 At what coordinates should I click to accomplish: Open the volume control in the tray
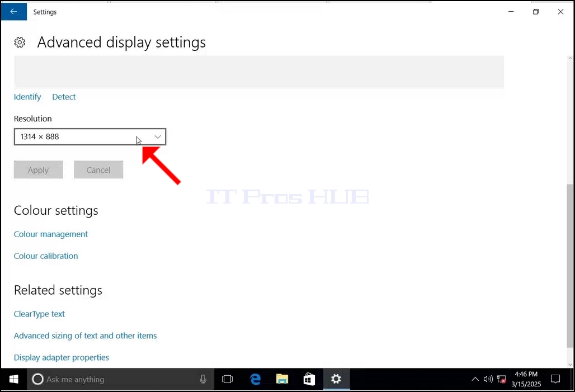(488, 379)
